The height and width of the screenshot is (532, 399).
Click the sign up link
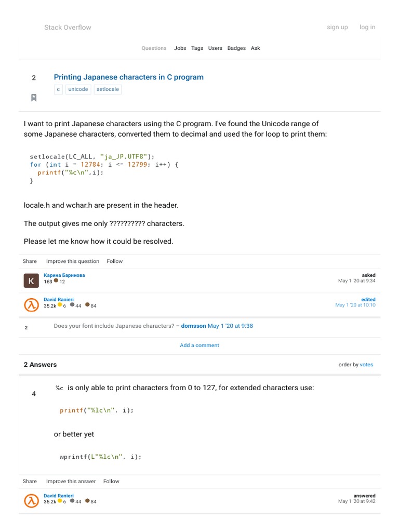(x=337, y=28)
